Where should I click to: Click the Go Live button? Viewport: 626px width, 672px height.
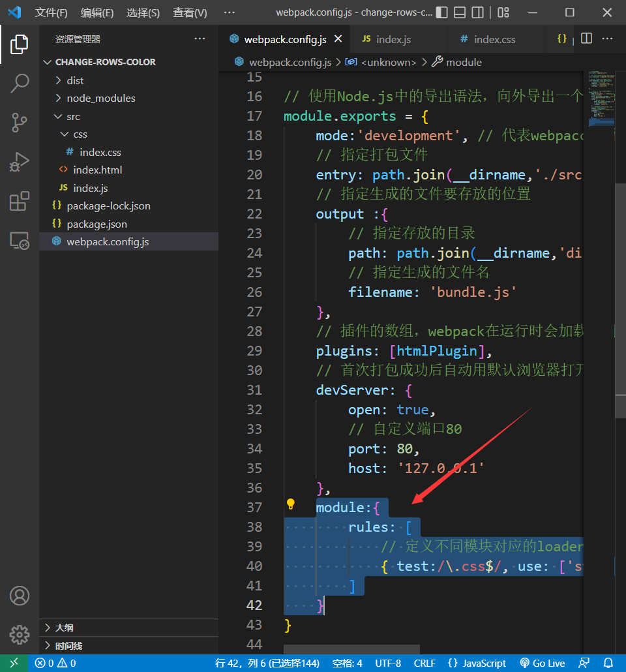[x=542, y=663]
